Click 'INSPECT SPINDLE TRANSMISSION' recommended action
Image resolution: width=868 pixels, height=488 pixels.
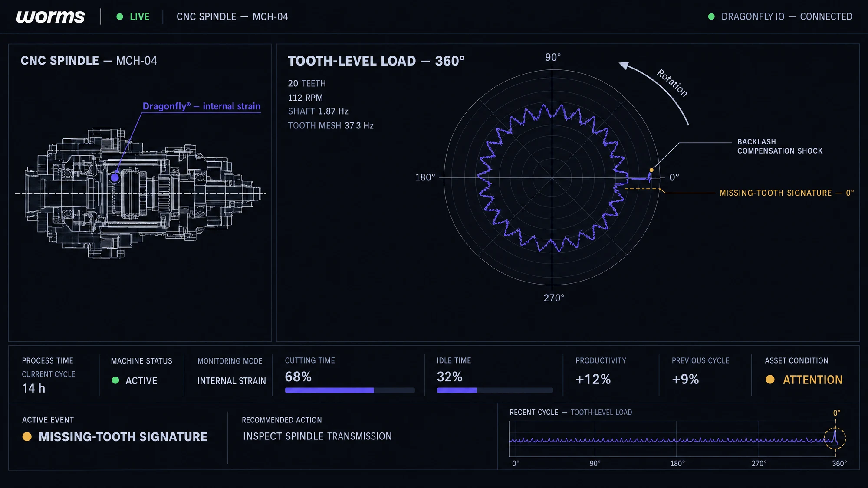coord(317,436)
